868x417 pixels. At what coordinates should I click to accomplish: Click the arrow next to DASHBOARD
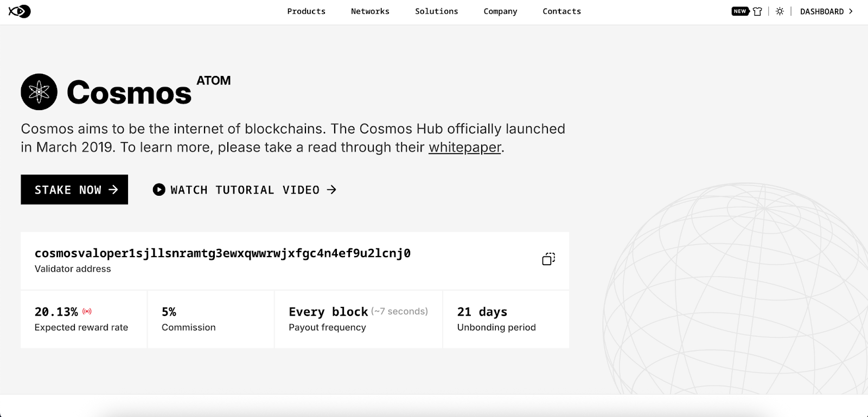coord(851,11)
